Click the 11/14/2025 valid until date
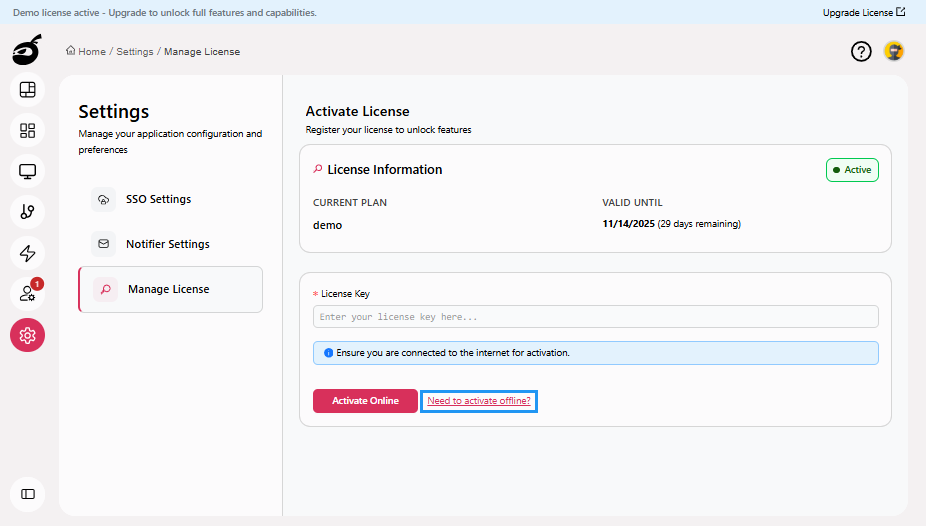The width and height of the screenshot is (926, 526). pos(628,224)
